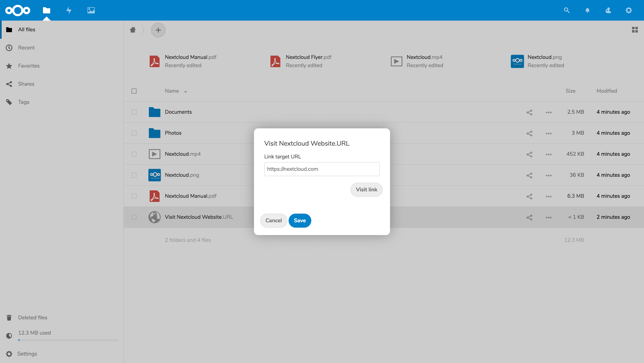Open Favorites in the sidebar
This screenshot has height=363, width=644.
28,66
